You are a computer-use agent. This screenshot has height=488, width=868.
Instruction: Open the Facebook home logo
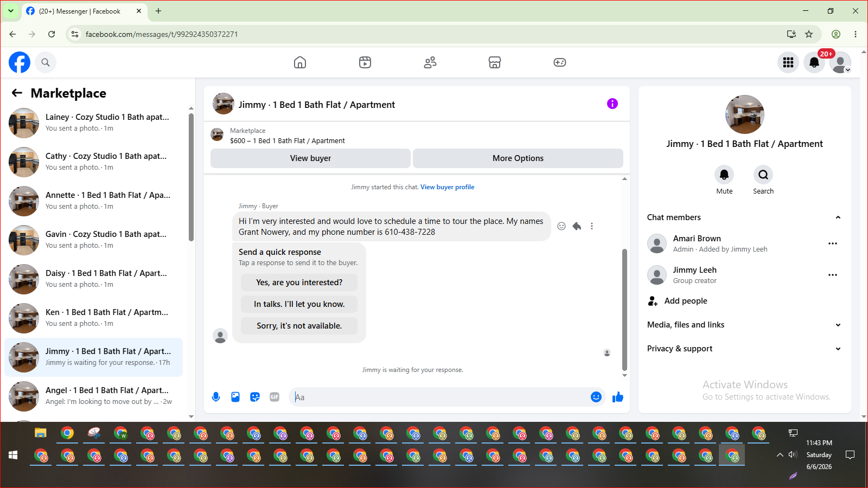point(20,62)
